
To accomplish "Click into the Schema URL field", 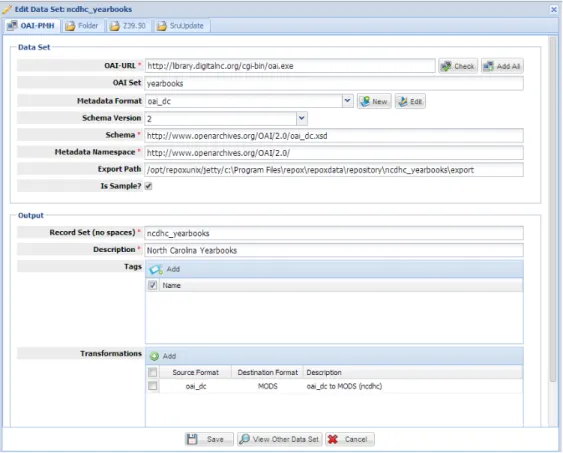I will pyautogui.click(x=334, y=136).
